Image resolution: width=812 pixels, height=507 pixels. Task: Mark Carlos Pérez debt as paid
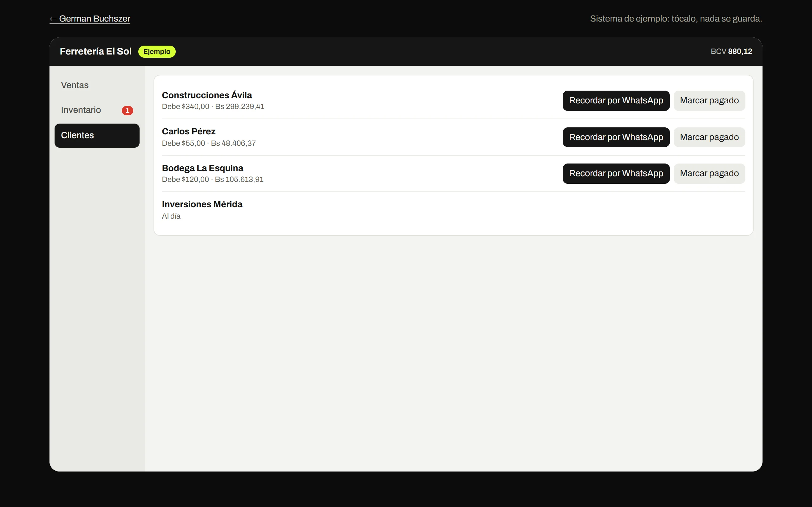click(x=709, y=137)
